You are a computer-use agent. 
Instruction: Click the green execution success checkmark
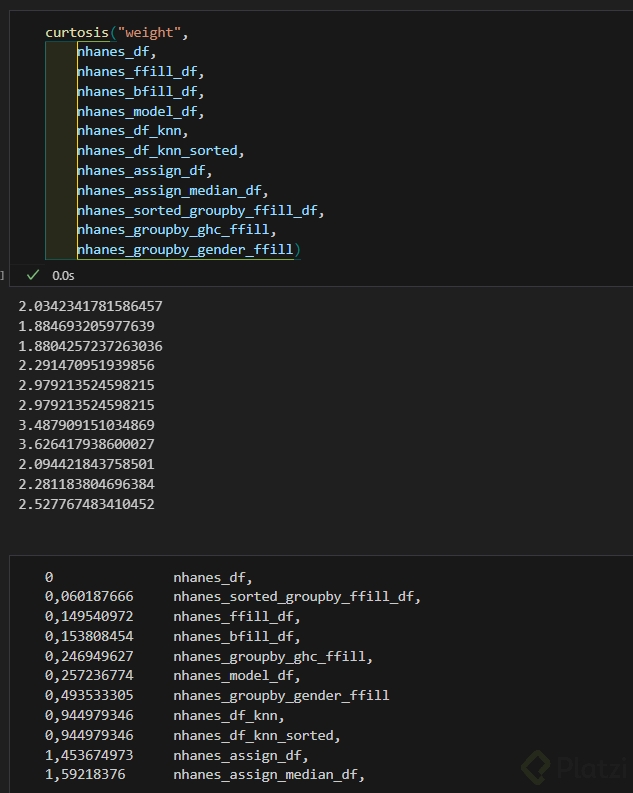[x=33, y=274]
